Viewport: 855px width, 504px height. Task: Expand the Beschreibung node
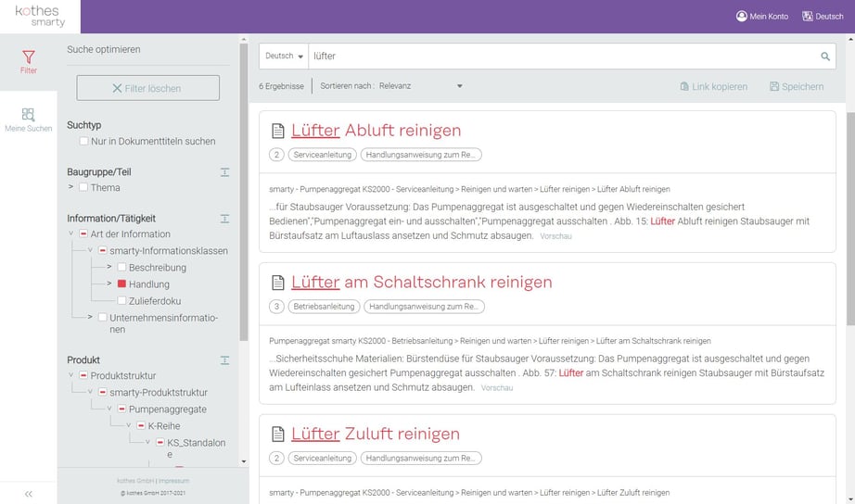point(109,267)
